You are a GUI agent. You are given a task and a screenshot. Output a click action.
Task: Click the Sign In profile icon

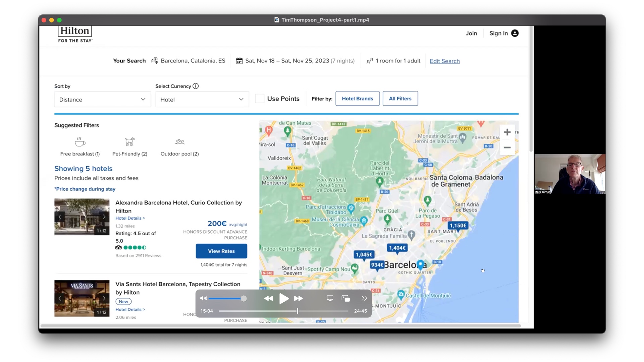click(515, 33)
